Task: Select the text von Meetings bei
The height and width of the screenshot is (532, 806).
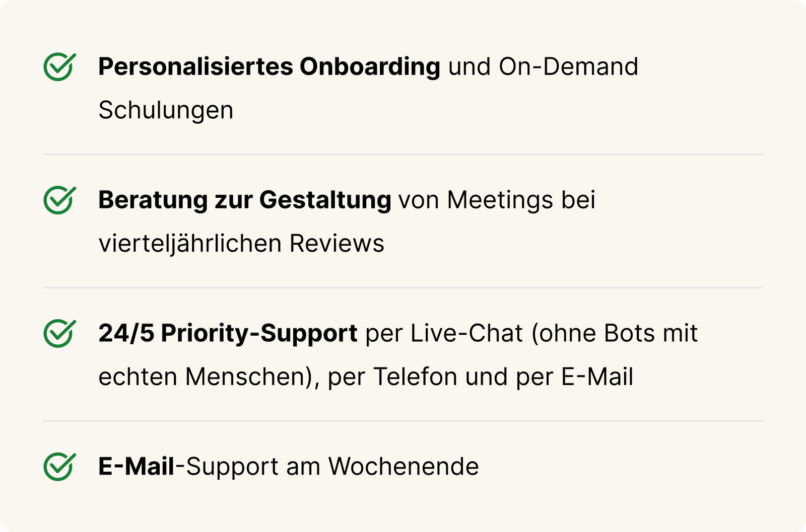Action: pos(497,200)
